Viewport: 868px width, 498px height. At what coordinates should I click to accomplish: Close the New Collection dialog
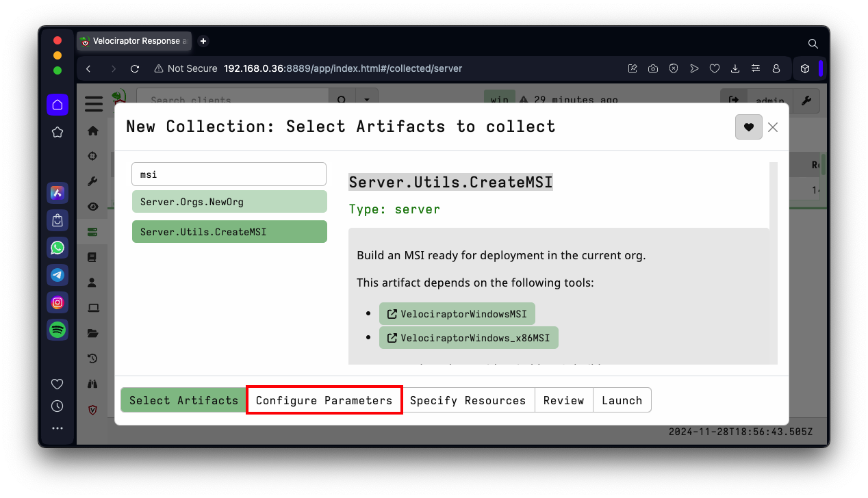pyautogui.click(x=773, y=127)
